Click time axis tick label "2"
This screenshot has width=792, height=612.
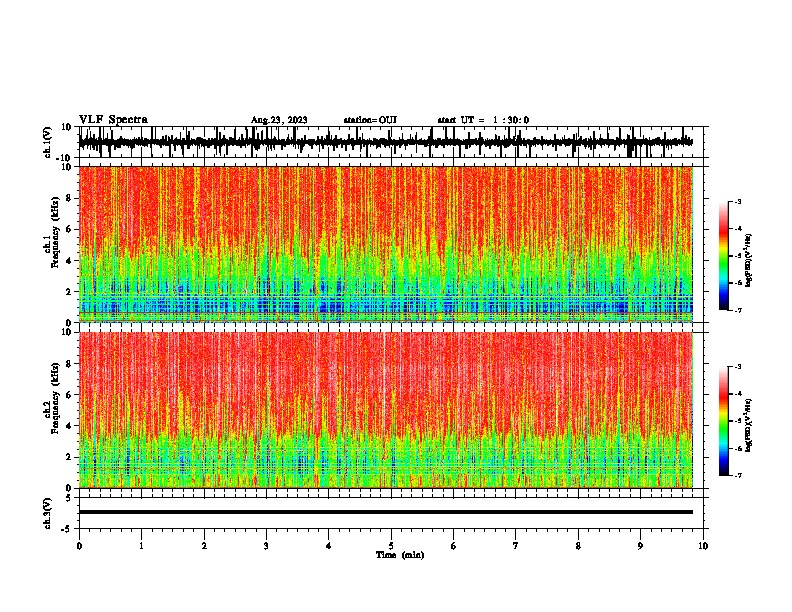[x=204, y=546]
